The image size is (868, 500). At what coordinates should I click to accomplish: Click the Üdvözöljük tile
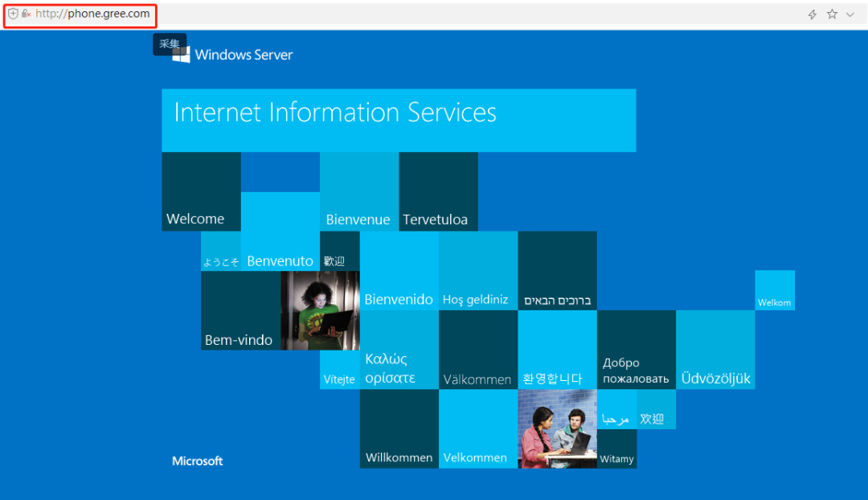pyautogui.click(x=715, y=350)
